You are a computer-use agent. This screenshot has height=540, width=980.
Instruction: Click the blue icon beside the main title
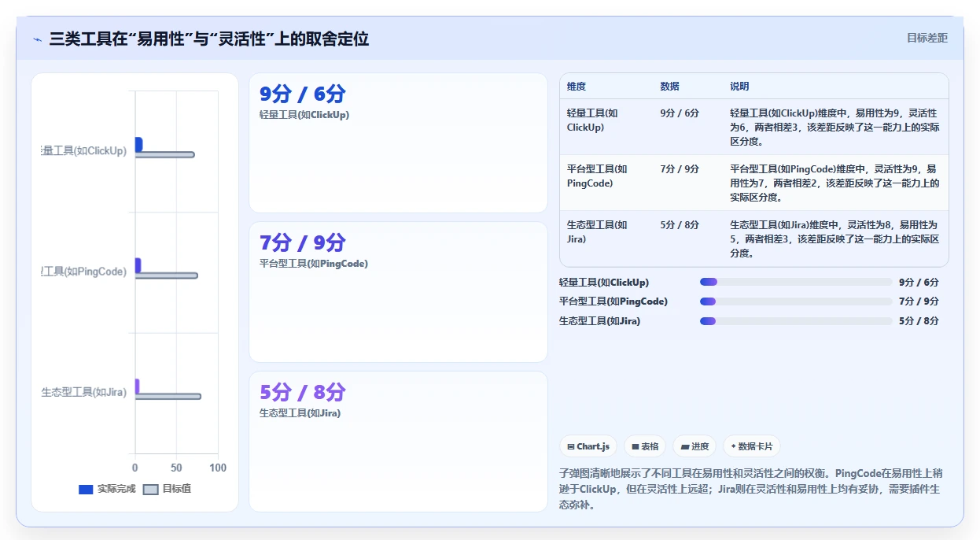[x=37, y=39]
